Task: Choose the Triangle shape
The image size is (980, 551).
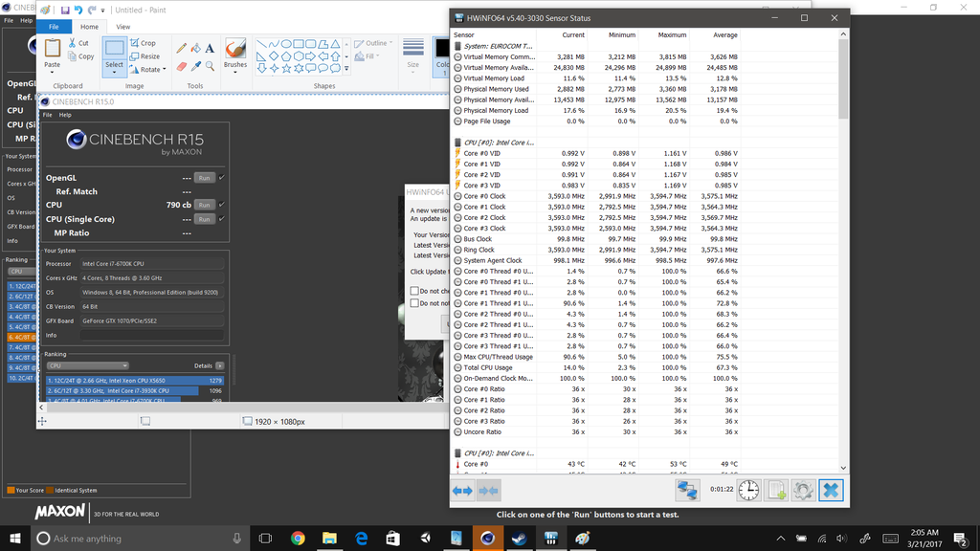Action: pyautogui.click(x=336, y=44)
